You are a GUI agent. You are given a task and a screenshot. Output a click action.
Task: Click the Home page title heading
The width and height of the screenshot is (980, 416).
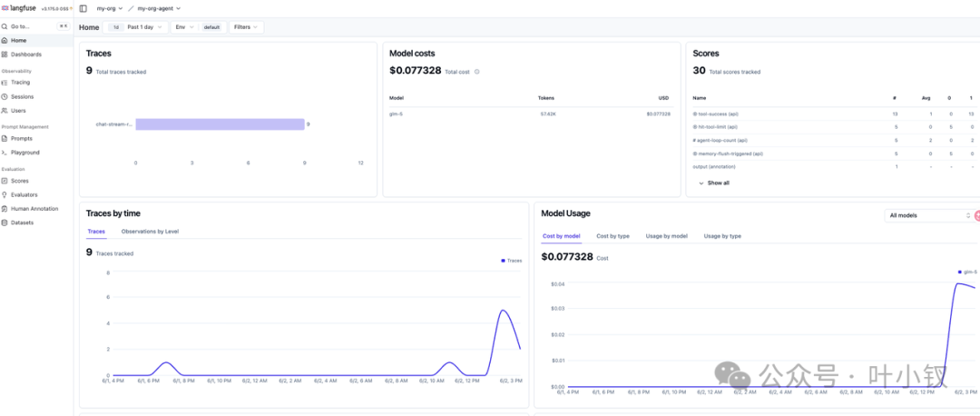pyautogui.click(x=89, y=27)
